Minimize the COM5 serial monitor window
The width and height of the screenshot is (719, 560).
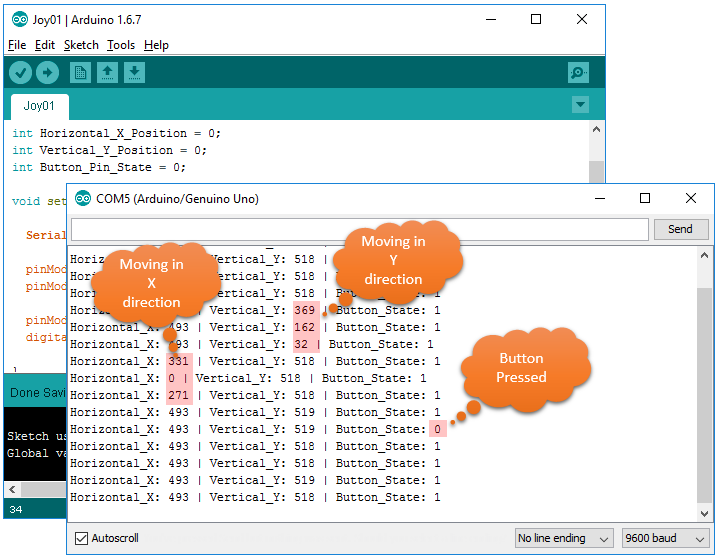[x=600, y=198]
